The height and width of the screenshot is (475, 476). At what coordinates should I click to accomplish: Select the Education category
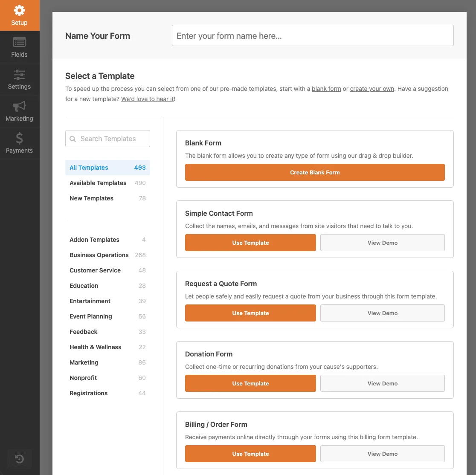pos(107,286)
